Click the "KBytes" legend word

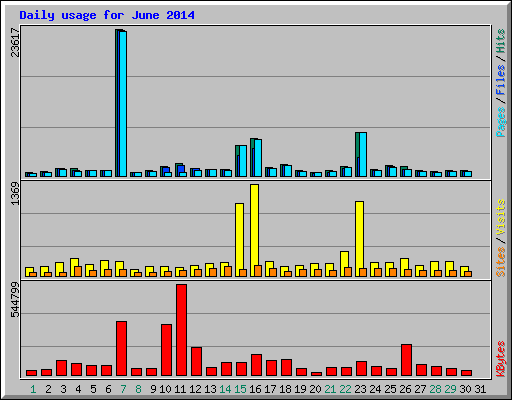pos(501,359)
